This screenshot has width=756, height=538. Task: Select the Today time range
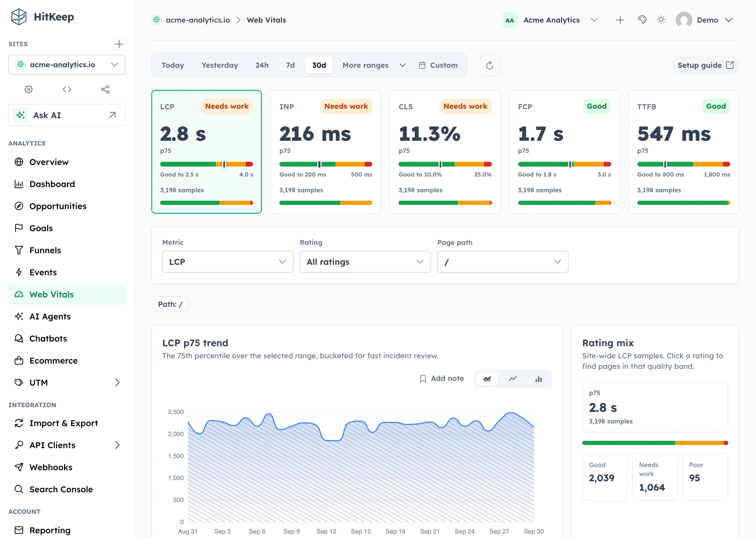click(x=173, y=65)
